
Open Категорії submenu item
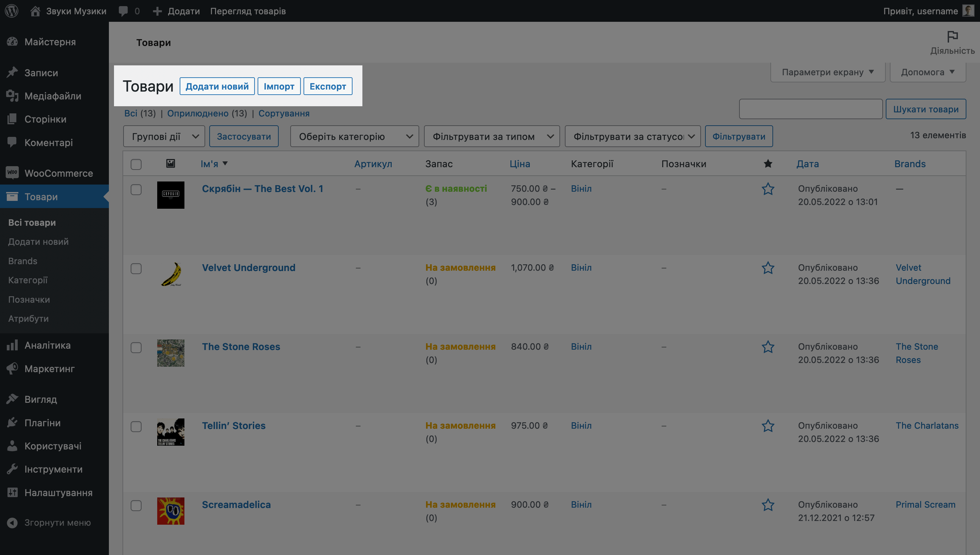tap(28, 280)
